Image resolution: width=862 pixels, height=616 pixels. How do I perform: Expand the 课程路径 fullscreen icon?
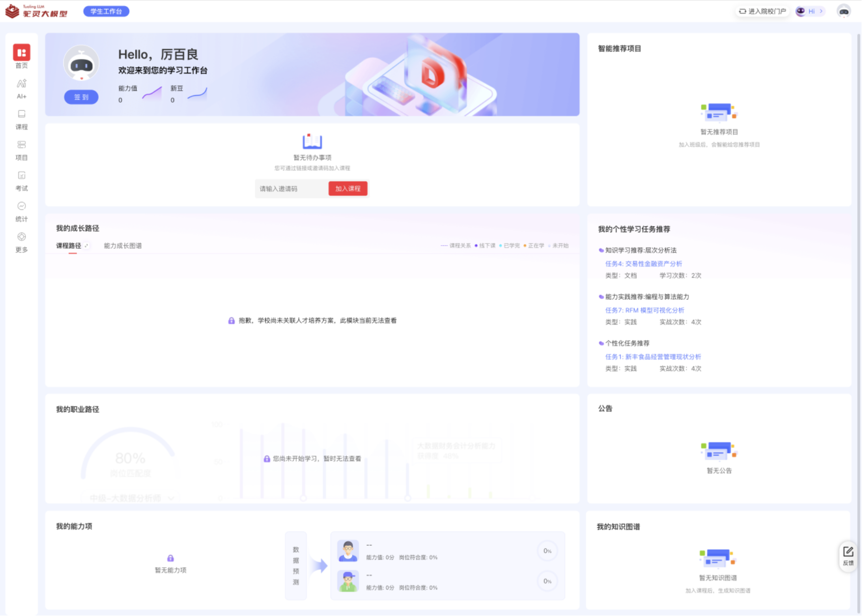click(86, 246)
